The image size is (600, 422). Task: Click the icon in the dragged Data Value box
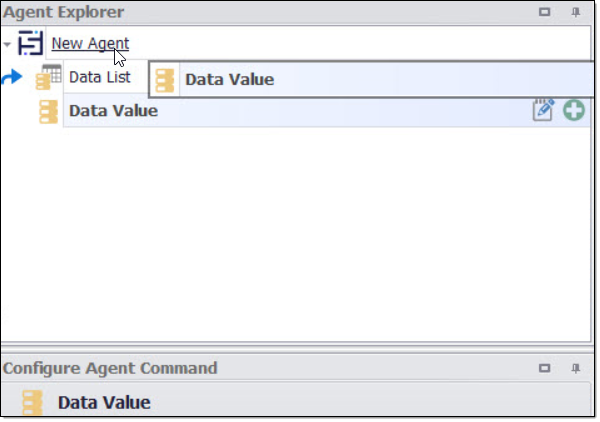click(166, 80)
